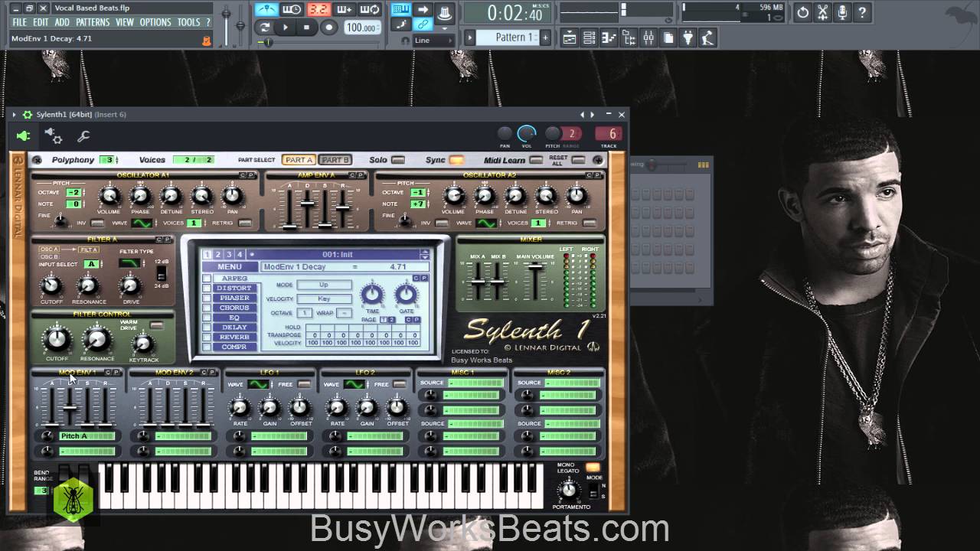Toggle the Mono Legato switch

click(593, 467)
